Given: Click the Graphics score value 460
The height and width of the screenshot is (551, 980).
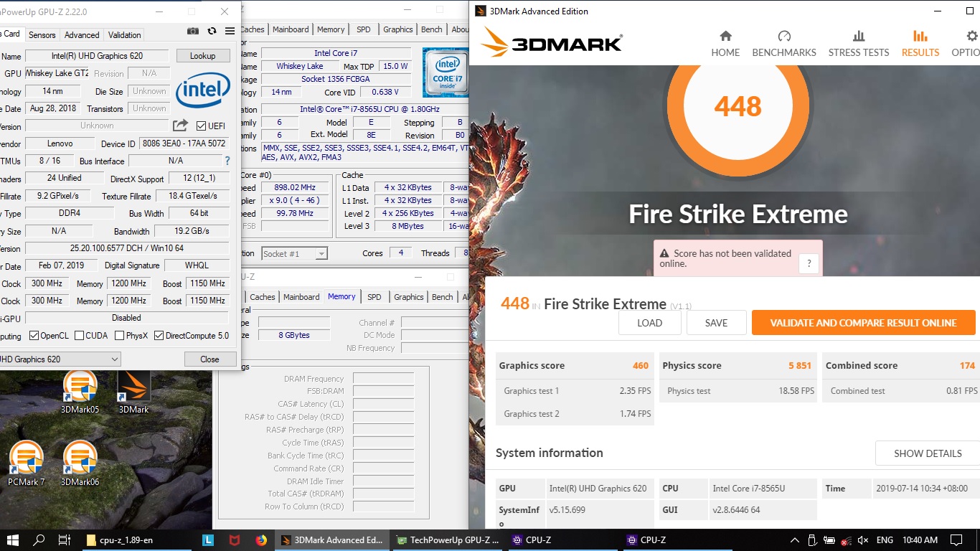Looking at the screenshot, I should click(641, 365).
